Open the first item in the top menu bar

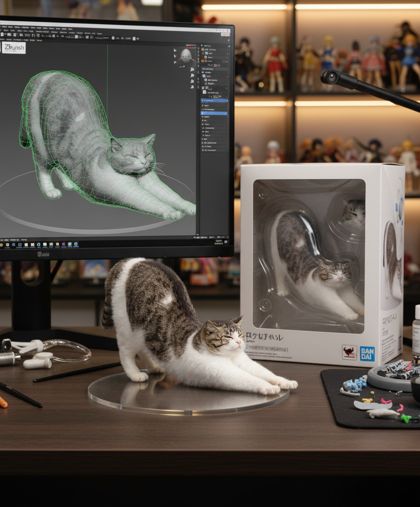pos(4,28)
